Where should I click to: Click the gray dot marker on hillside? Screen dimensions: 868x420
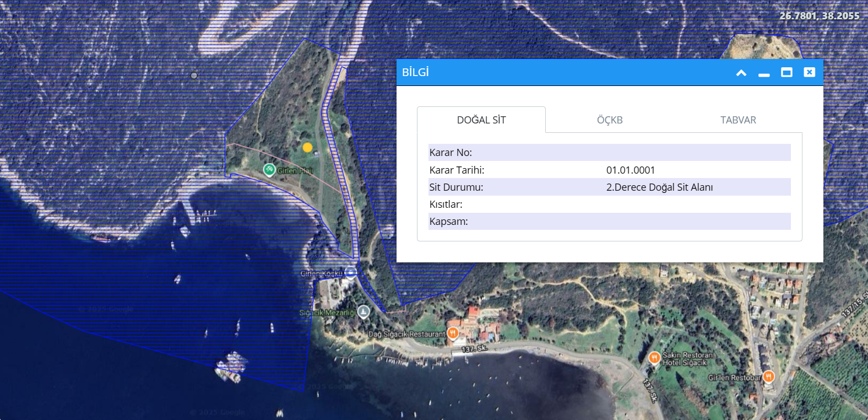coord(194,76)
